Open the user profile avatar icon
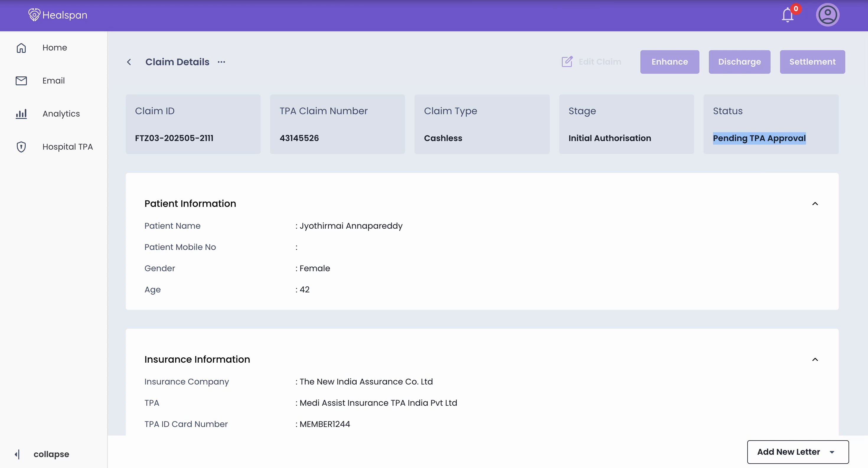Image resolution: width=868 pixels, height=468 pixels. coord(828,14)
